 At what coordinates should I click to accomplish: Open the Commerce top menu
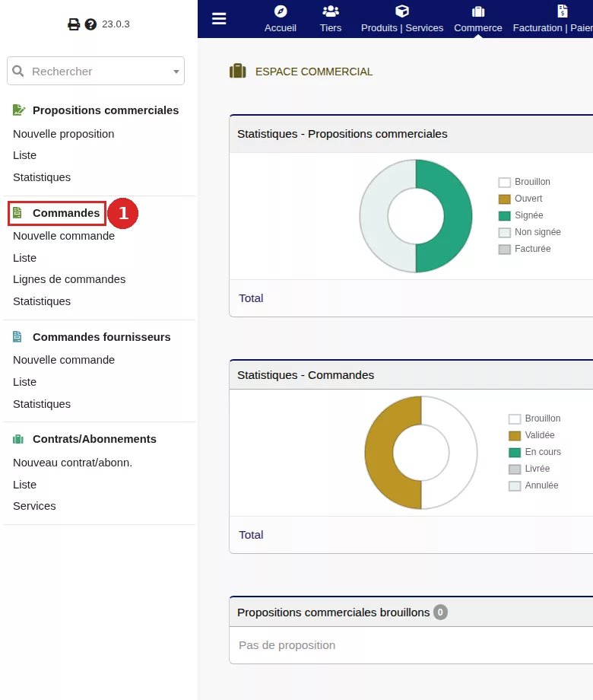[x=478, y=19]
